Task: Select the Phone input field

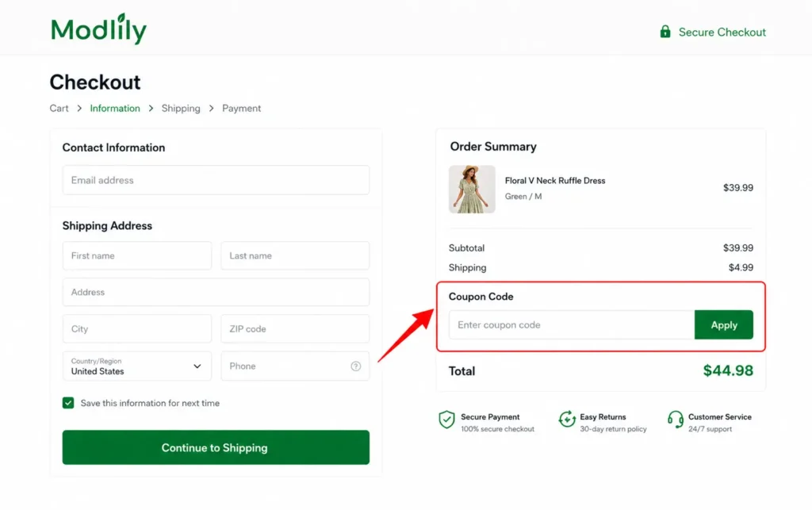Action: click(295, 366)
